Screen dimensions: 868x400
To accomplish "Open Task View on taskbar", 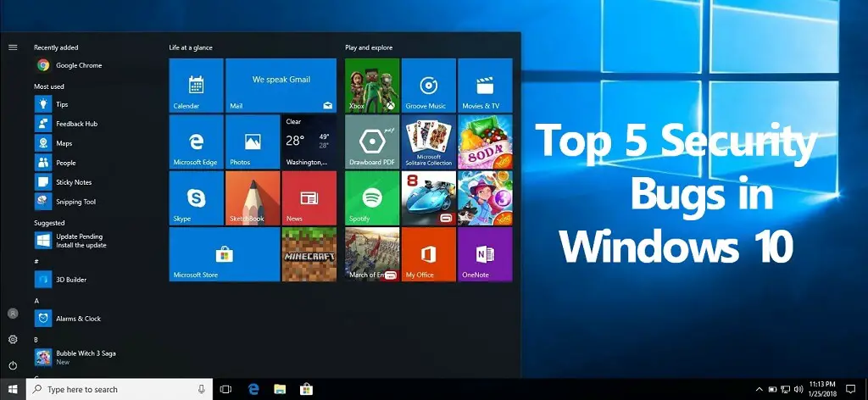I will click(x=225, y=390).
